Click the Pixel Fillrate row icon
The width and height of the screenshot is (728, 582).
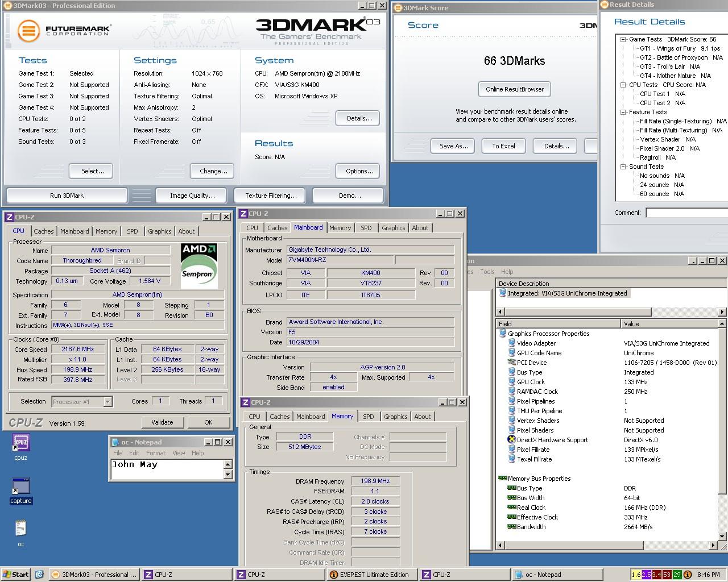511,450
